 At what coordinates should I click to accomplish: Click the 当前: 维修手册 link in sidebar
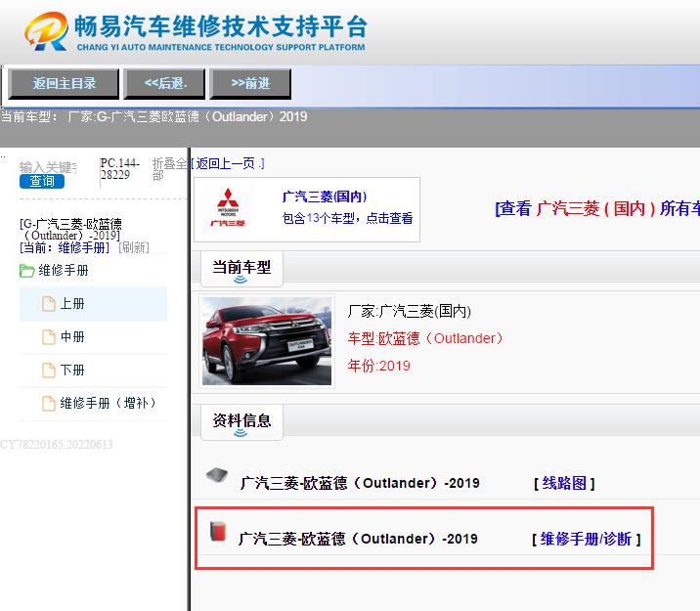[x=65, y=247]
